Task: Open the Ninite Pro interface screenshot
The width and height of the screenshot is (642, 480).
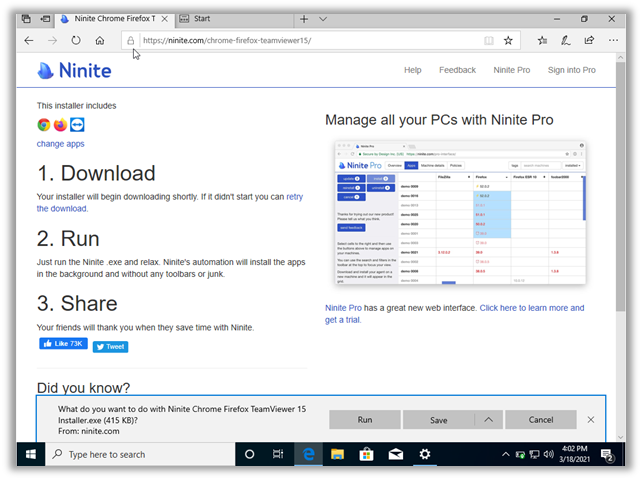Action: (x=460, y=213)
